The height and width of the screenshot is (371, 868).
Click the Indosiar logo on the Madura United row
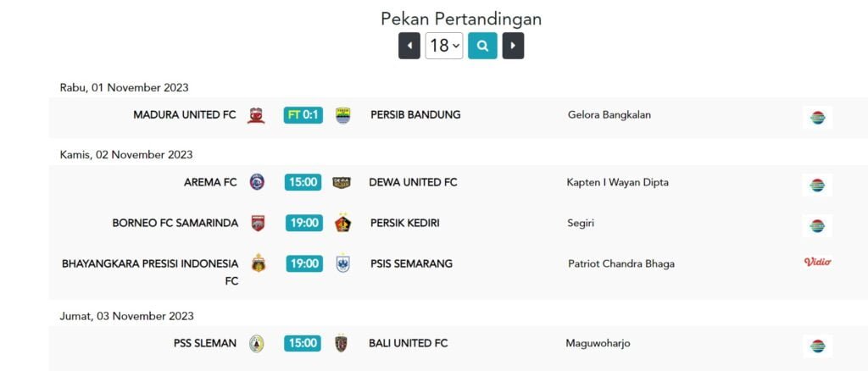point(817,118)
